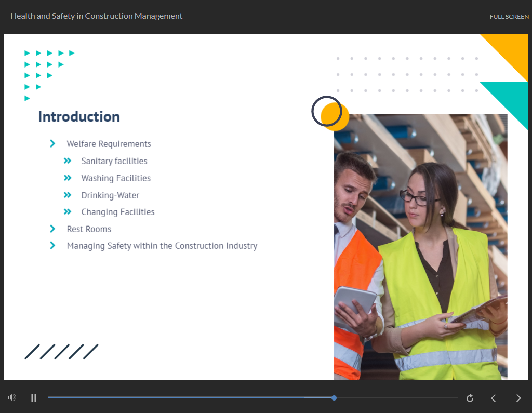Viewport: 532px width, 413px height.
Task: Click the chevron beside Managing Safety
Action: (52, 245)
